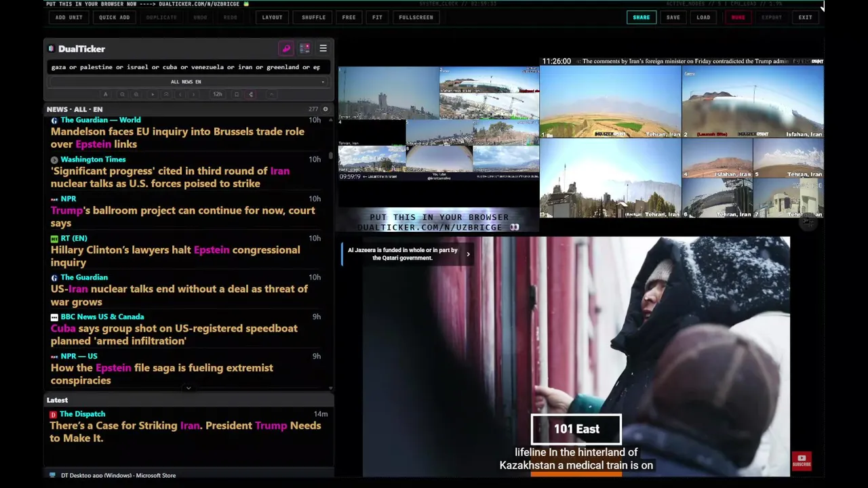Activate the pink key icon in DualTicker header
Screen dimensions: 868x488
coord(286,49)
